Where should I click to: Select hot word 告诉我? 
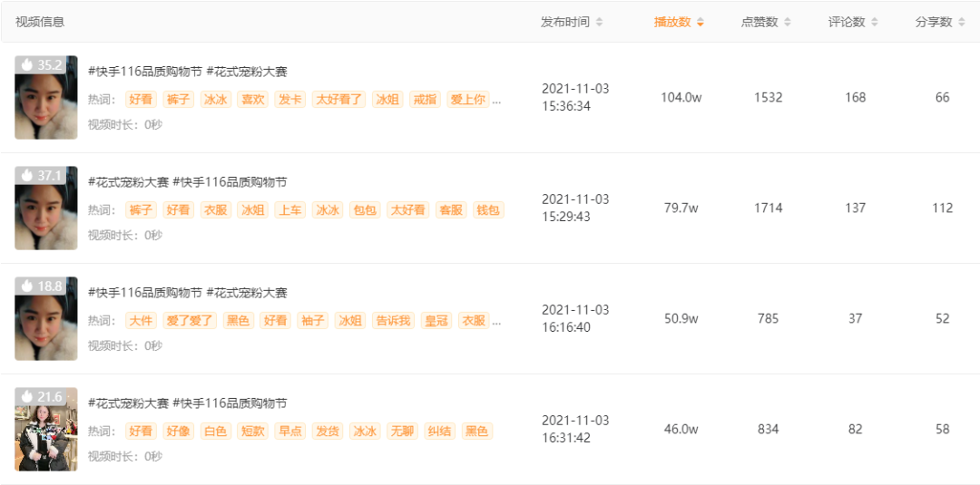click(x=393, y=321)
